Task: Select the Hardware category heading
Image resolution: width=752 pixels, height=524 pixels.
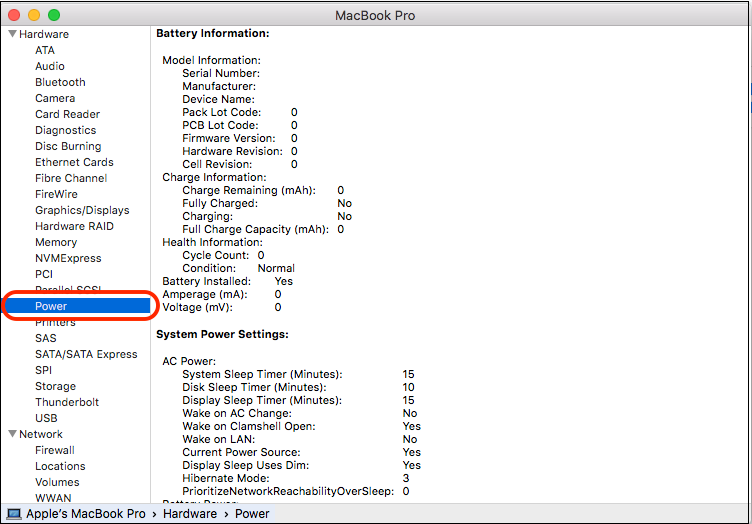Action: [x=44, y=34]
